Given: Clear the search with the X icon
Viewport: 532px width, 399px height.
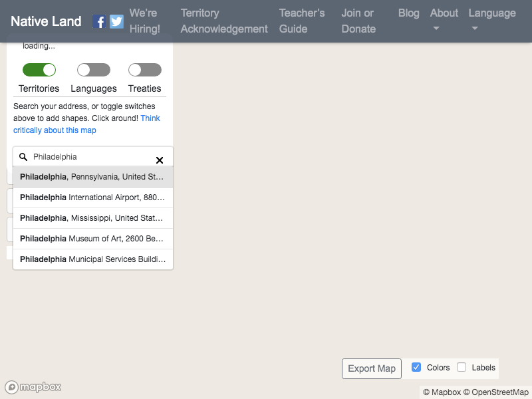Looking at the screenshot, I should (x=159, y=160).
